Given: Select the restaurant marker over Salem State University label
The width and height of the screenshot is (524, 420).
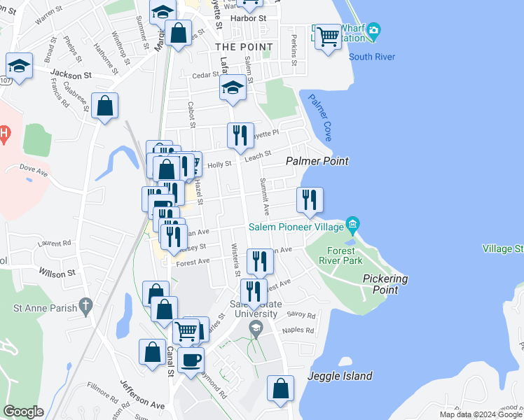Looking at the screenshot, I should (254, 295).
